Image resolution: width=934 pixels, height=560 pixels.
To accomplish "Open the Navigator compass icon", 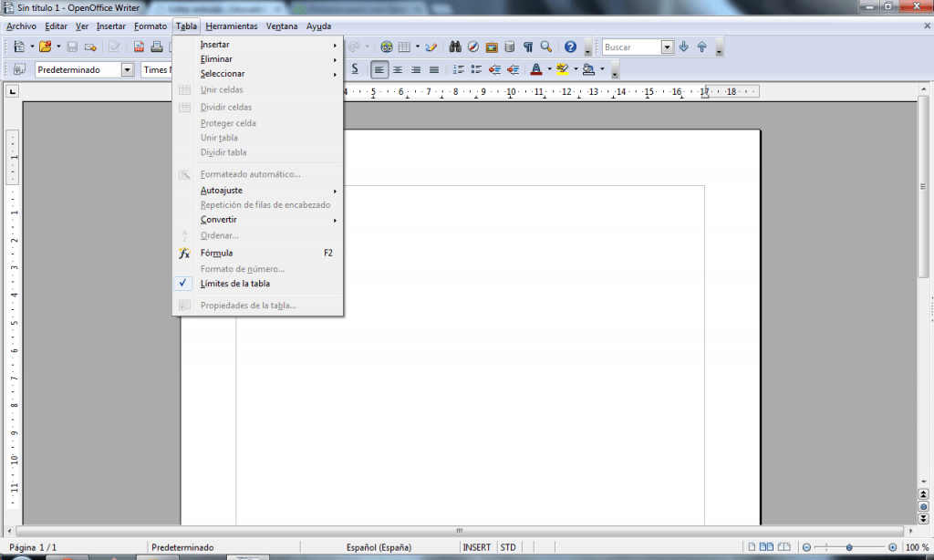I will coord(472,45).
